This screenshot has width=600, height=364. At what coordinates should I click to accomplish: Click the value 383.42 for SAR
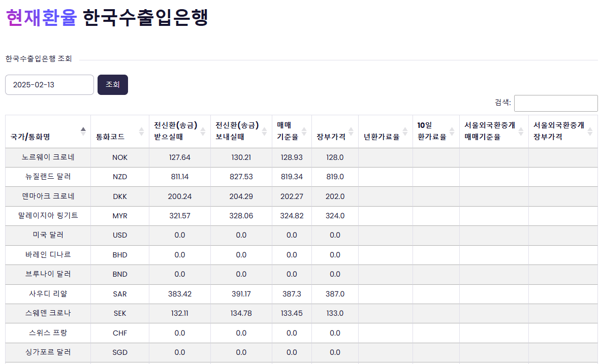point(180,294)
